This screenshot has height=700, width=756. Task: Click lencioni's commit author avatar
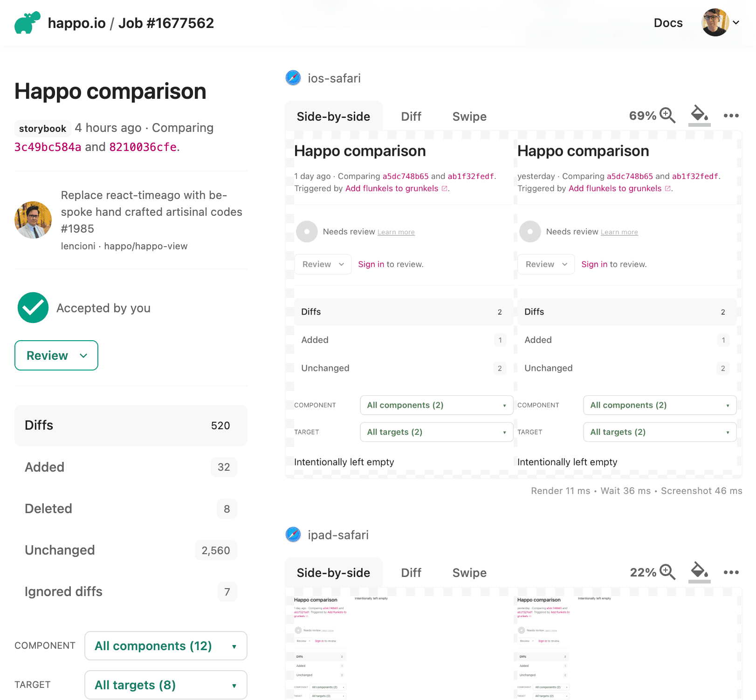tap(33, 220)
